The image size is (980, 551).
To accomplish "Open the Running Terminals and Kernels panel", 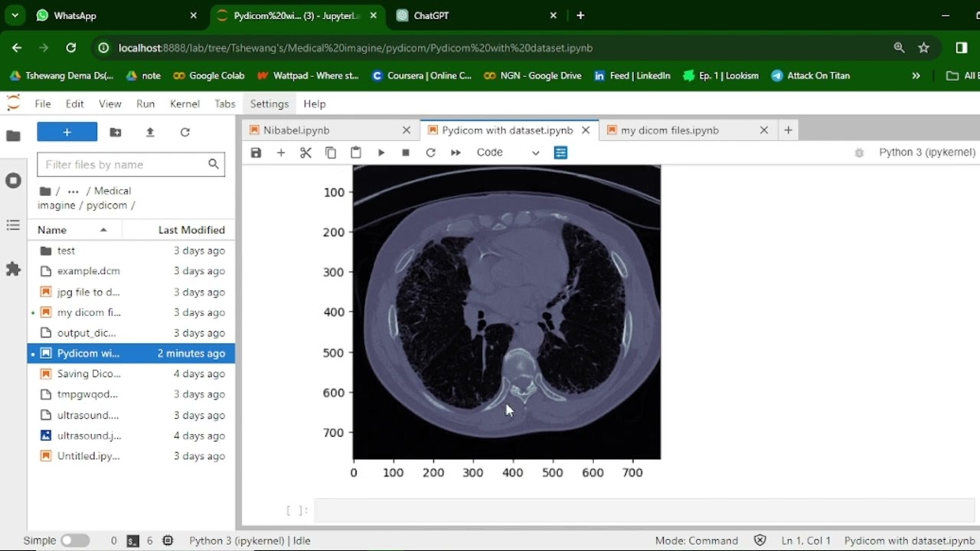I will tap(13, 181).
